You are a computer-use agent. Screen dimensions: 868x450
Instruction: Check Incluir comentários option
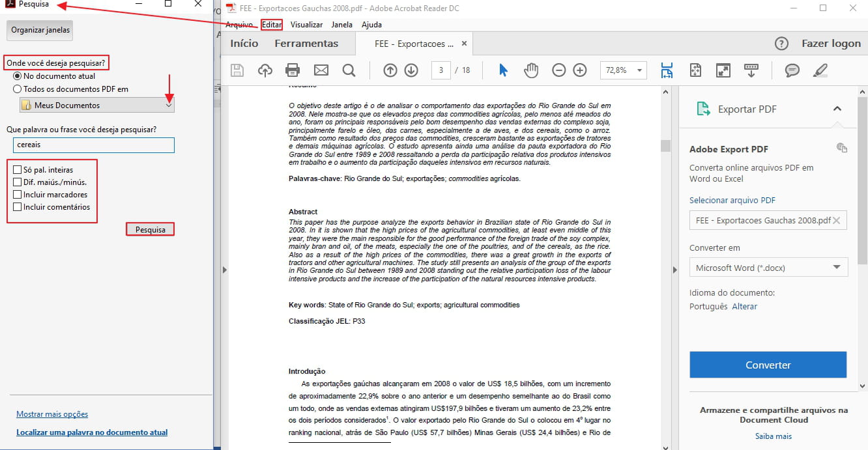pos(17,208)
